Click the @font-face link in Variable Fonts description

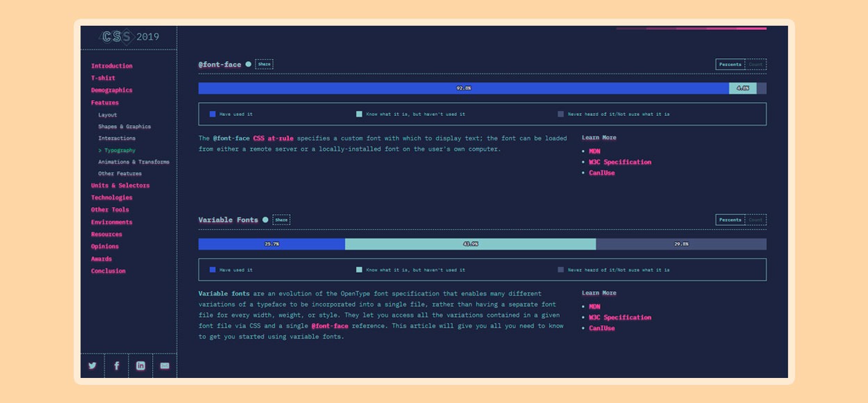(329, 326)
